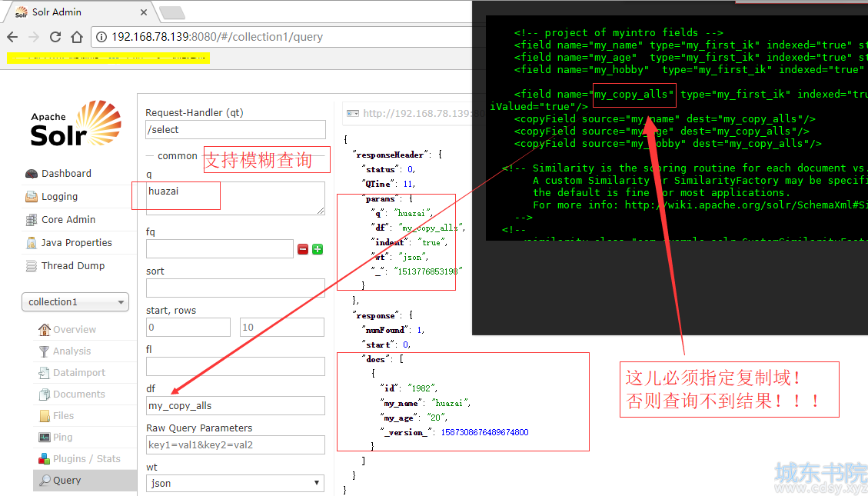868x496 pixels.
Task: Open the collection1 core selector dropdown
Action: pos(75,302)
